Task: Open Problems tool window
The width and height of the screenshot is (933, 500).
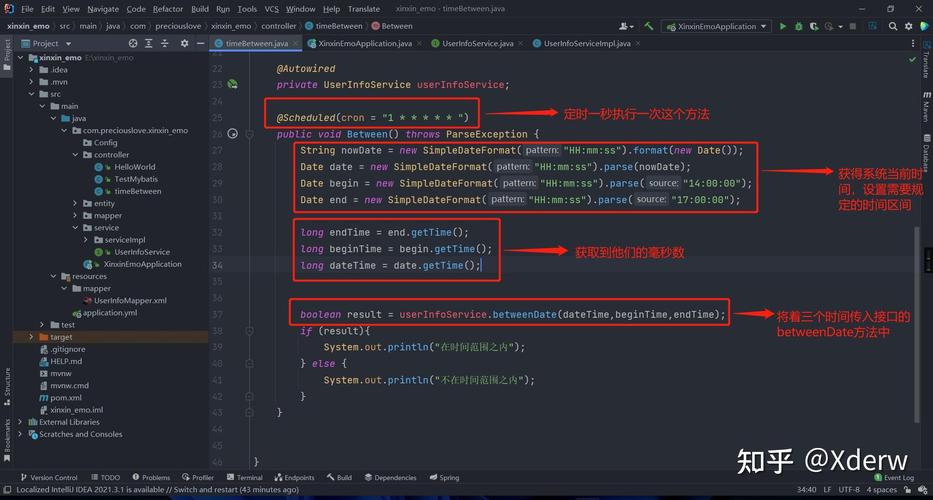Action: point(151,477)
